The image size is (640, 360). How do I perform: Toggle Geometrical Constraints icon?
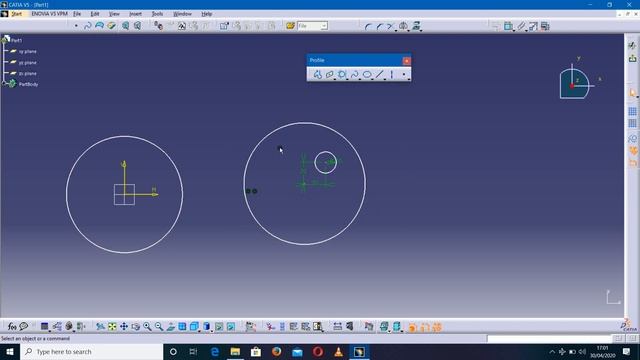pyautogui.click(x=632, y=151)
